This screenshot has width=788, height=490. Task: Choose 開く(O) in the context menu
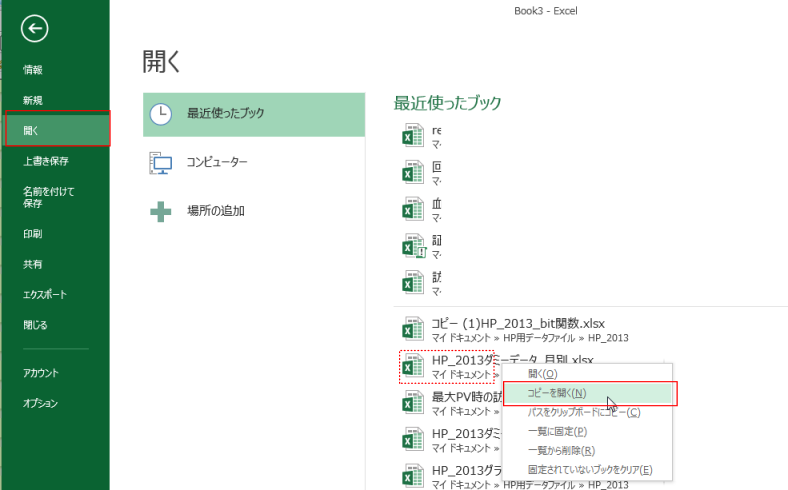pos(587,374)
